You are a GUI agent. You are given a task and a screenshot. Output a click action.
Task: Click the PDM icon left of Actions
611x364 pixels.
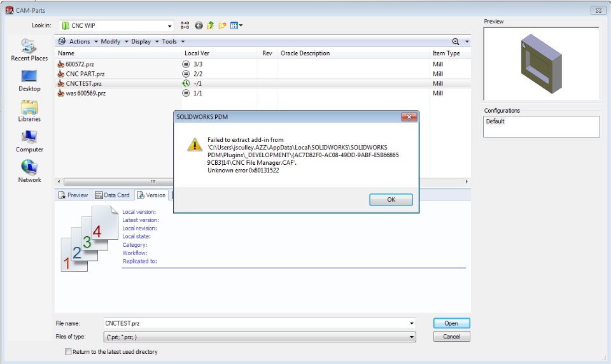coord(62,41)
